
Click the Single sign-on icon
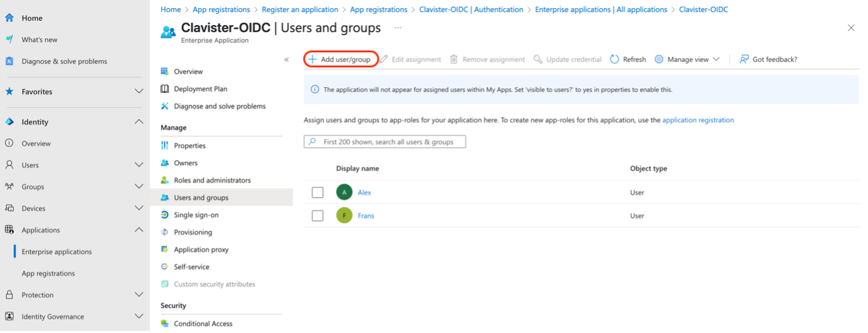coord(165,214)
